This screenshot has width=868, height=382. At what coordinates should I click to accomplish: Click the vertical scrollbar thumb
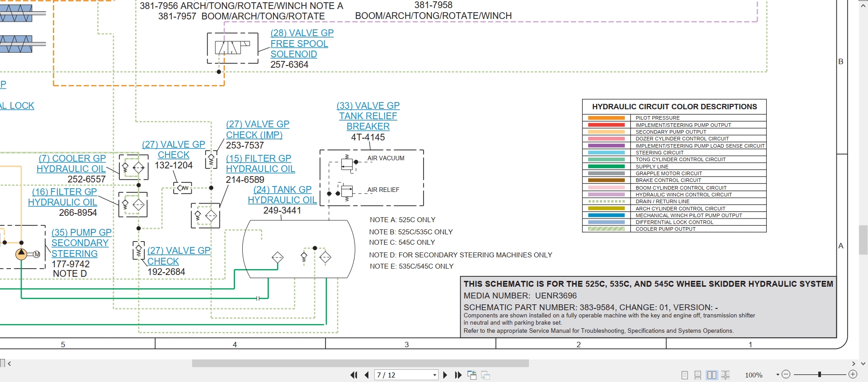pos(863,240)
